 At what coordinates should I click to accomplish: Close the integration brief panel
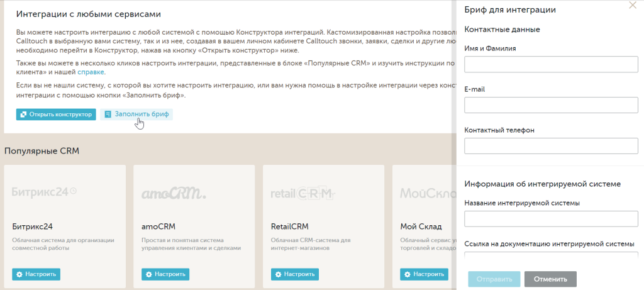633,6
